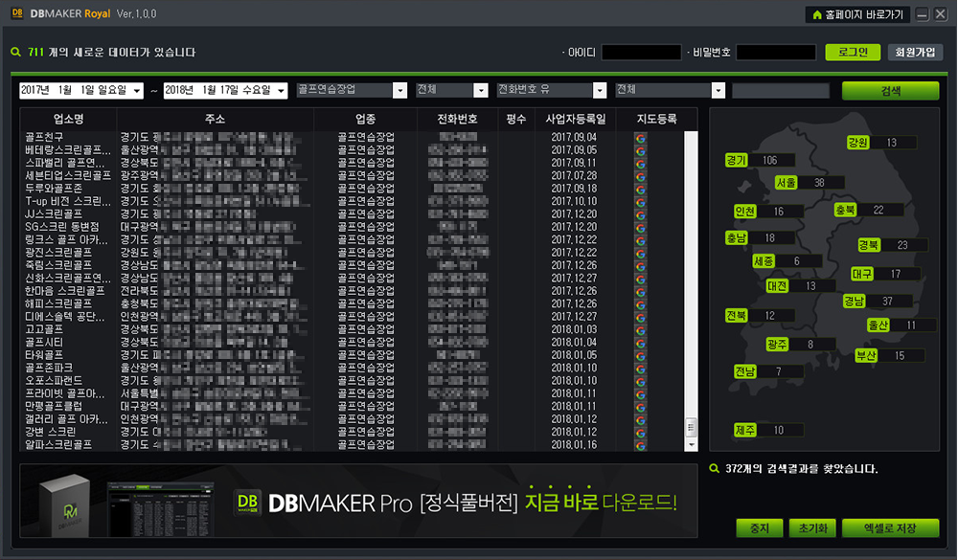Expand the second 전체 region dropdown

pos(718,90)
